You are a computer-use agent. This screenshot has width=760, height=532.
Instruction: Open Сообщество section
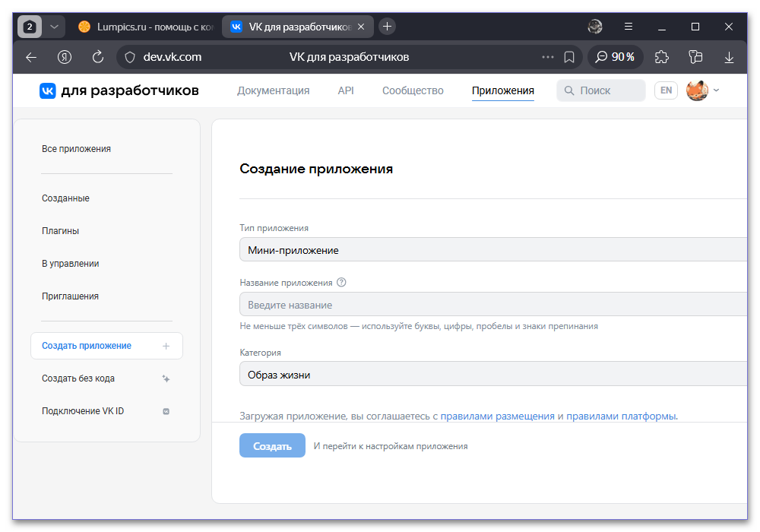[x=413, y=90]
